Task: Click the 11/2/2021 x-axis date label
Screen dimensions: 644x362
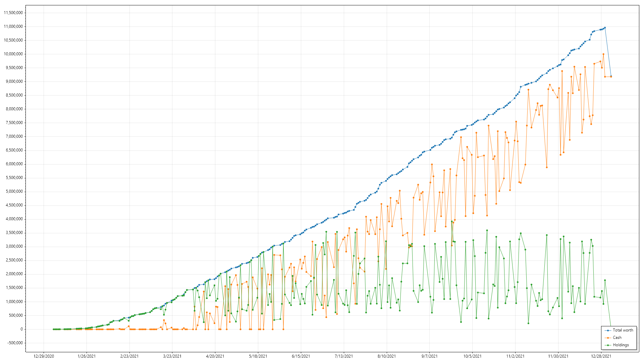Action: [515, 356]
